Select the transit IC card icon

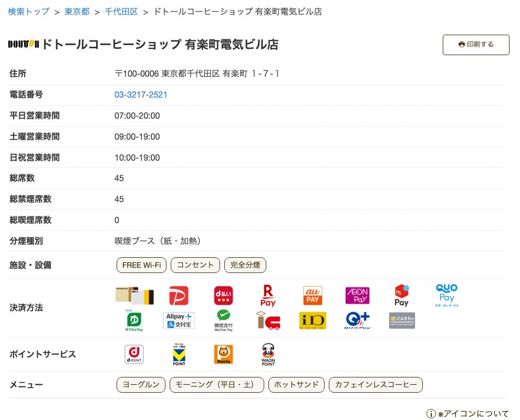point(268,321)
